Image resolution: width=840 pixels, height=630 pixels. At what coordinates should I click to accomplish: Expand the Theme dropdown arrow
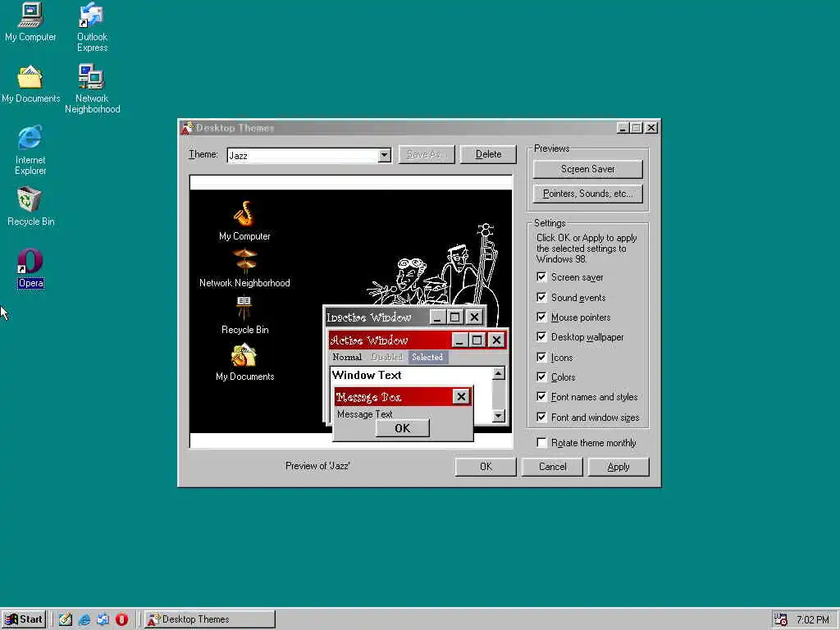384,155
